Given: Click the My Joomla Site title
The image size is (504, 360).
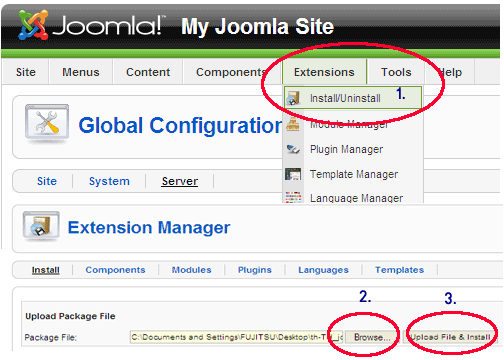Looking at the screenshot, I should pos(257,26).
